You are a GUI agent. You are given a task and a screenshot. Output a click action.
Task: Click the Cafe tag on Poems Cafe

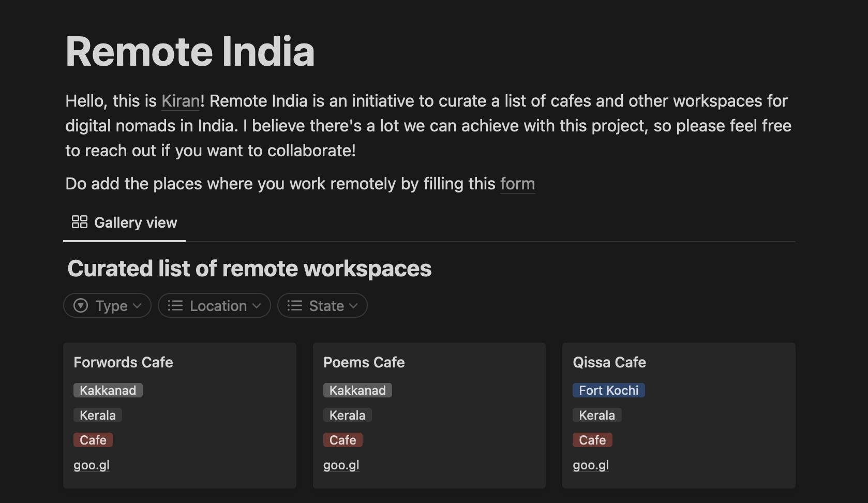[x=343, y=440]
